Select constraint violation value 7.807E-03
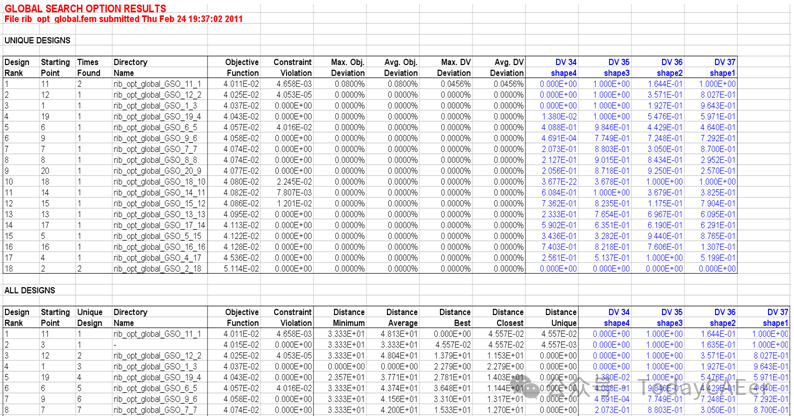Image resolution: width=794 pixels, height=419 pixels. pos(294,193)
